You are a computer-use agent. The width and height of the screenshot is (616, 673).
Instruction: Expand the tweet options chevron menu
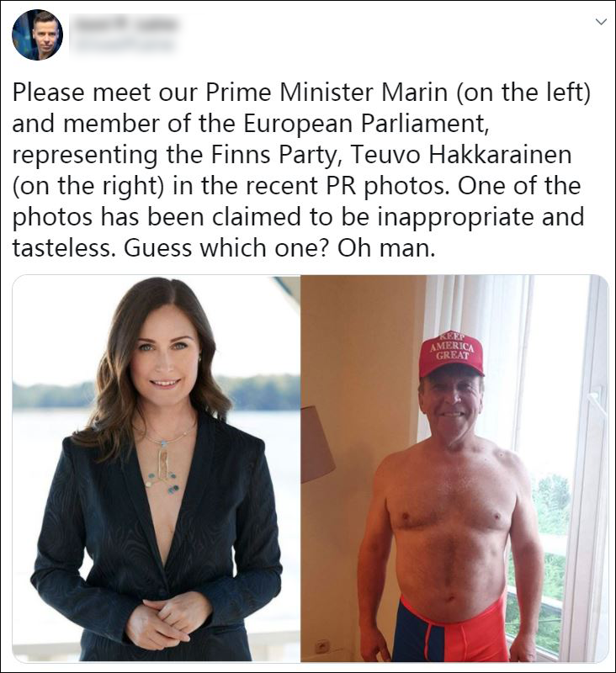[x=602, y=22]
